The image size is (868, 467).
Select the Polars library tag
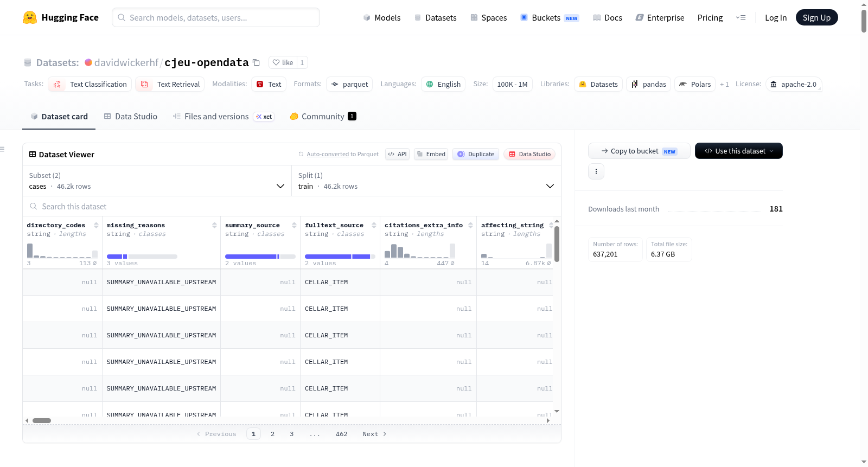point(695,84)
